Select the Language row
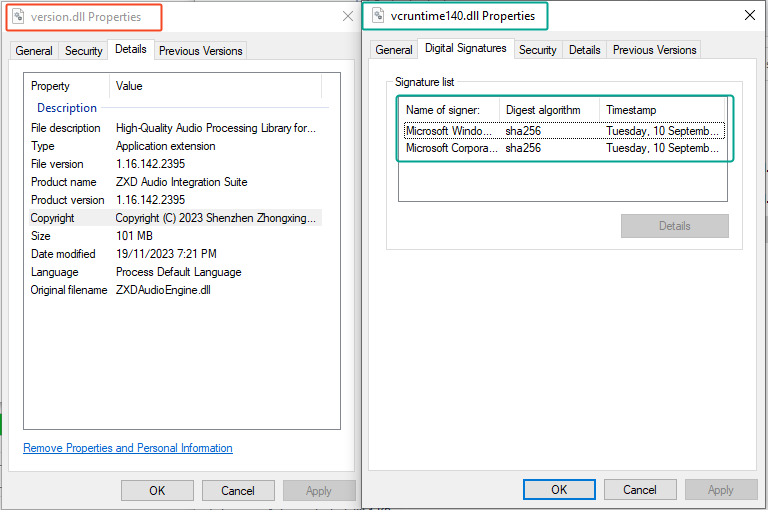 [175, 272]
